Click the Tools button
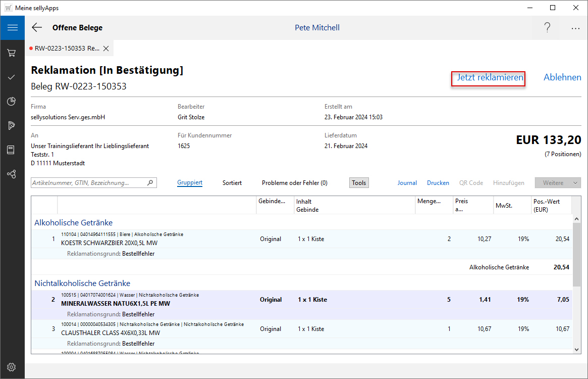Viewport: 588px width, 379px height. [359, 183]
